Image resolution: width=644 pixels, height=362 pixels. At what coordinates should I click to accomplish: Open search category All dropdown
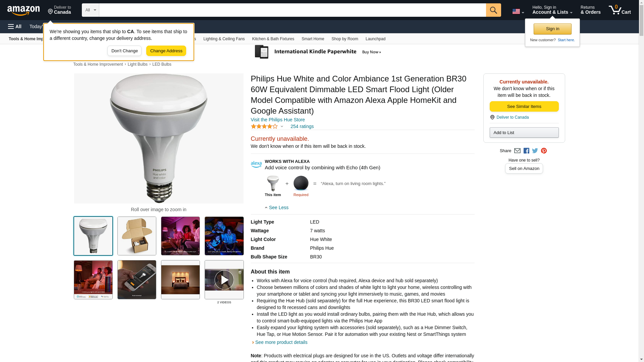(90, 10)
